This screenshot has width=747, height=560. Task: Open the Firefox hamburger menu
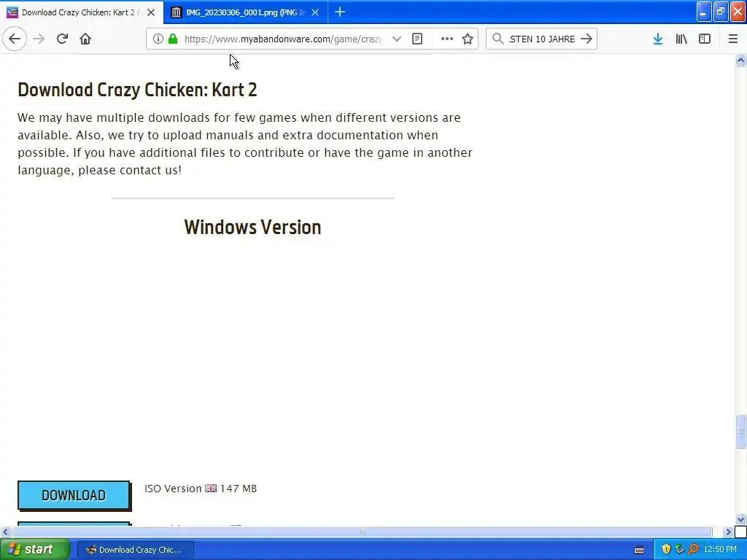pos(733,39)
